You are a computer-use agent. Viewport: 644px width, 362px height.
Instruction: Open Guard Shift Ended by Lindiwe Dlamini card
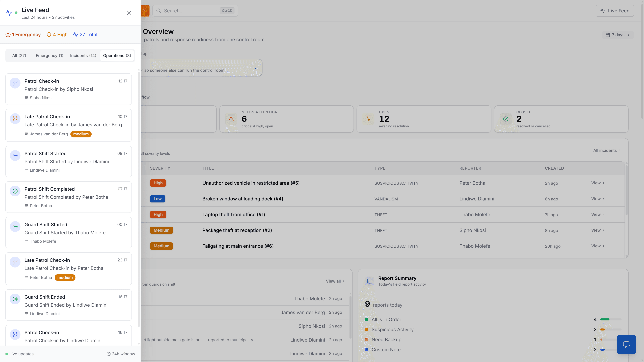68,305
